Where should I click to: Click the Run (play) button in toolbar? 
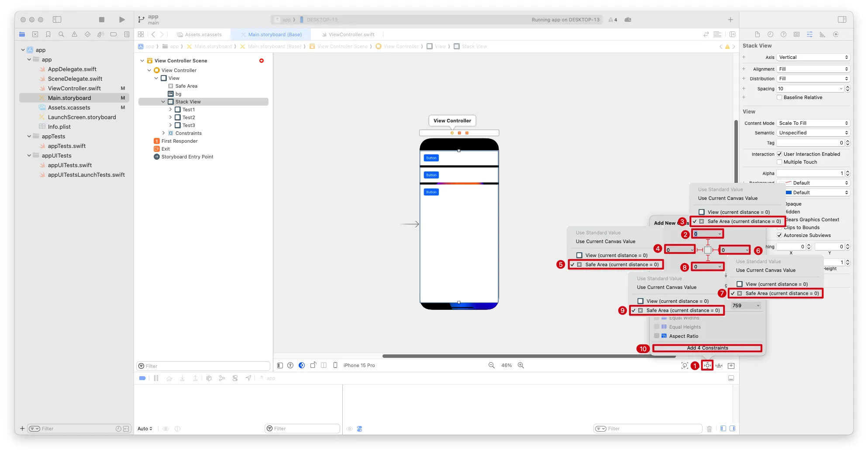(122, 20)
